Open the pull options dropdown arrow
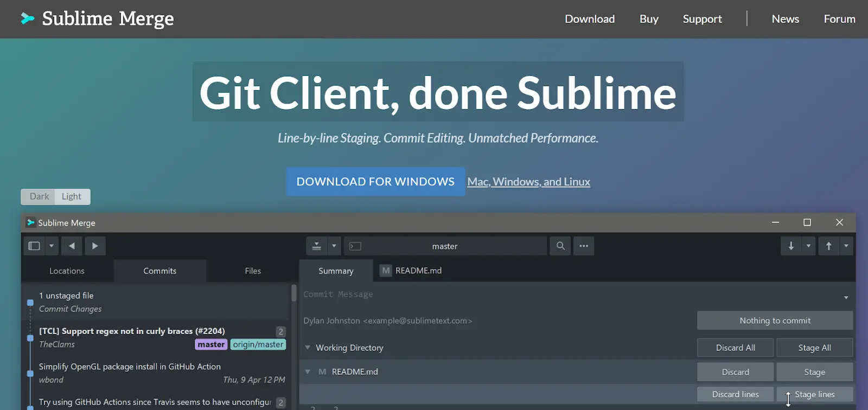This screenshot has height=410, width=868. pyautogui.click(x=808, y=246)
